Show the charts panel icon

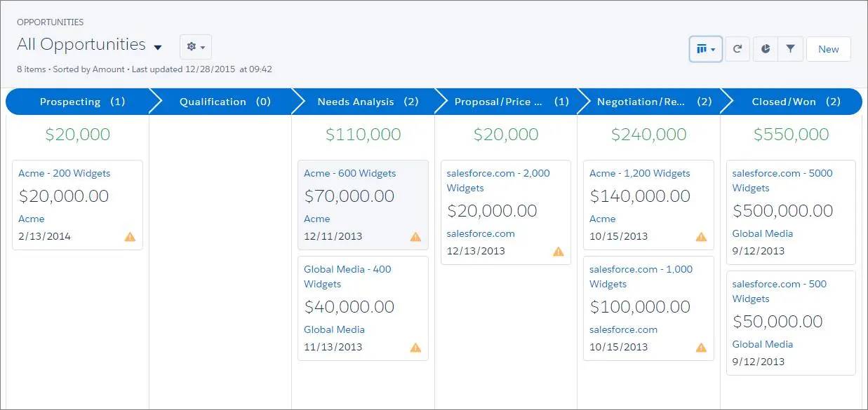tap(766, 49)
